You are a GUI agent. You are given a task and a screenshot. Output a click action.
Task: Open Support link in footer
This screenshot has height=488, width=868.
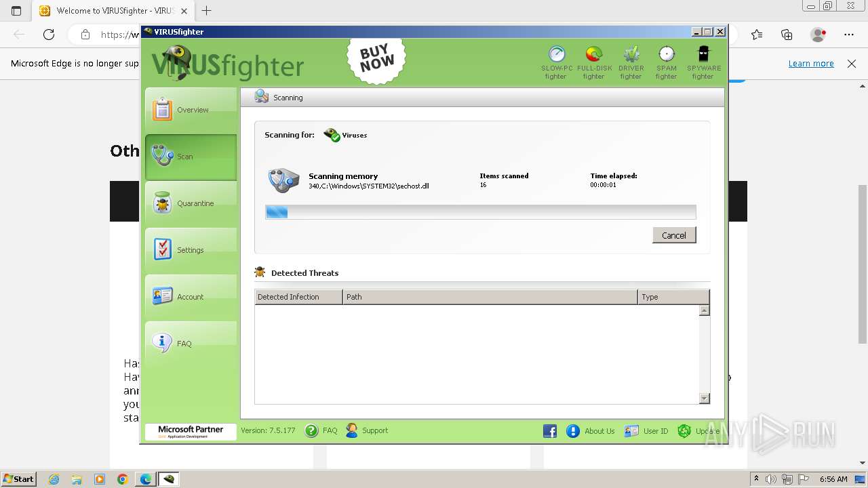[x=367, y=430]
